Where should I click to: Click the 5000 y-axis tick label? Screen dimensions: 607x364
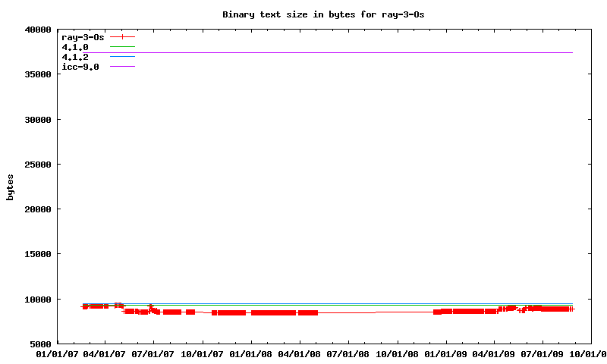point(39,344)
